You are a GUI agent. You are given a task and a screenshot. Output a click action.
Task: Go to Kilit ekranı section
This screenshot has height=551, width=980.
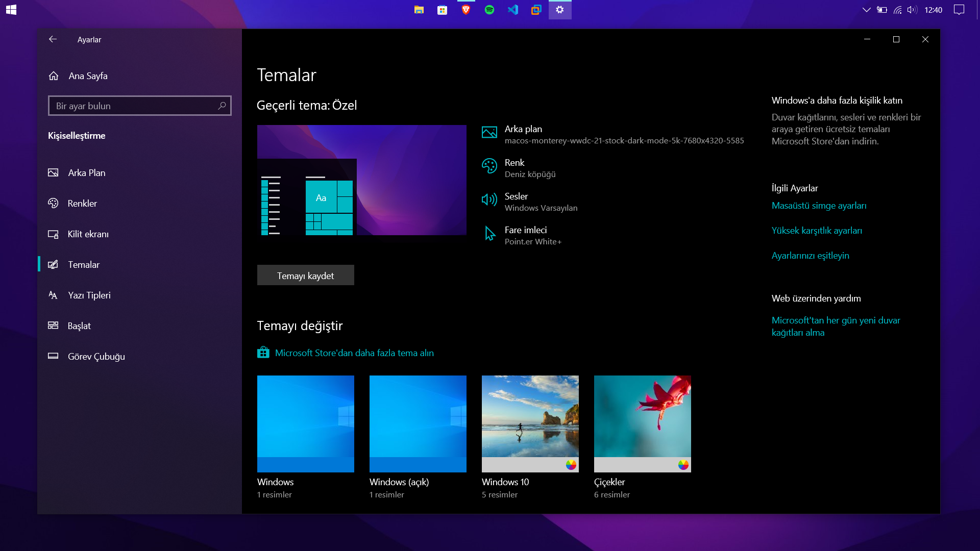pos(88,234)
